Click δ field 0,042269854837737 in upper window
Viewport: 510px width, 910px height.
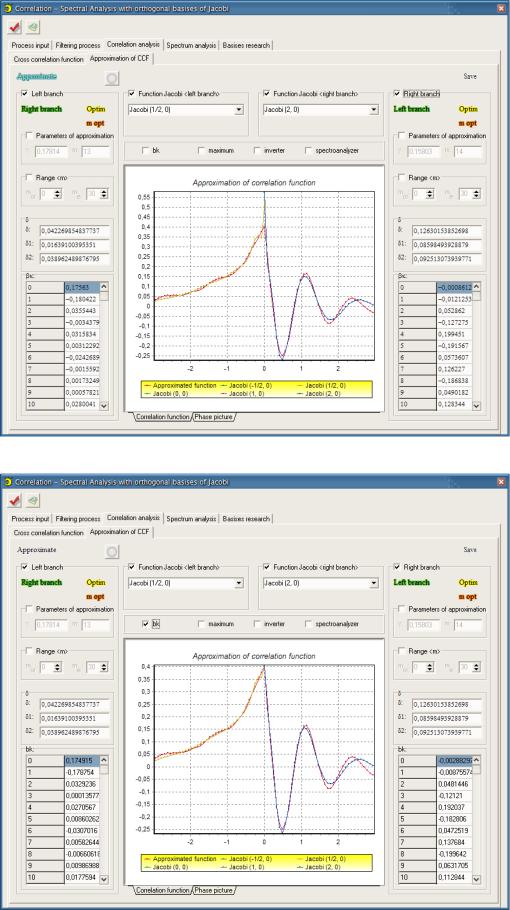click(74, 231)
